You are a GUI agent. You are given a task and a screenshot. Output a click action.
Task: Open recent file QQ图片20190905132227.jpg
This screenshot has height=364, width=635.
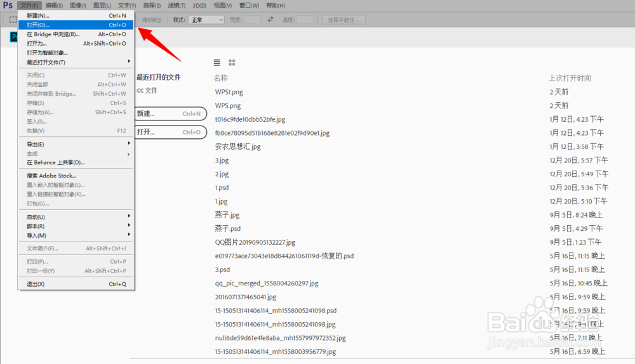click(255, 242)
